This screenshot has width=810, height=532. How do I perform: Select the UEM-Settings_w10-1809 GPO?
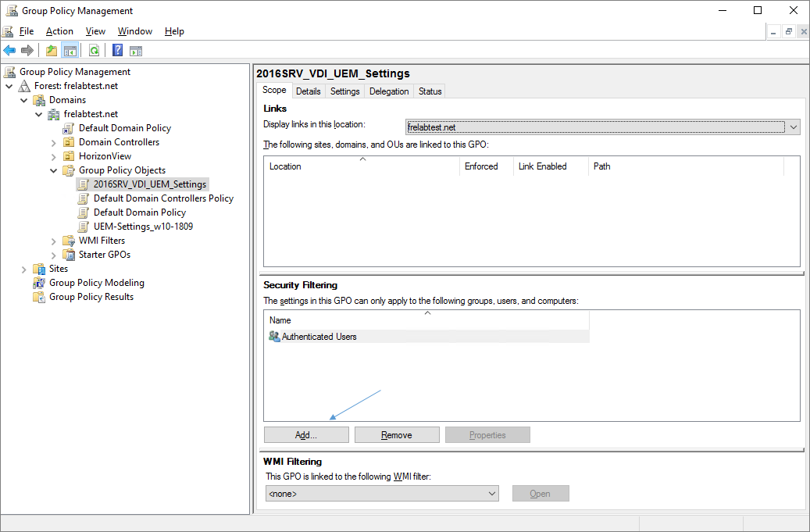[x=143, y=227]
